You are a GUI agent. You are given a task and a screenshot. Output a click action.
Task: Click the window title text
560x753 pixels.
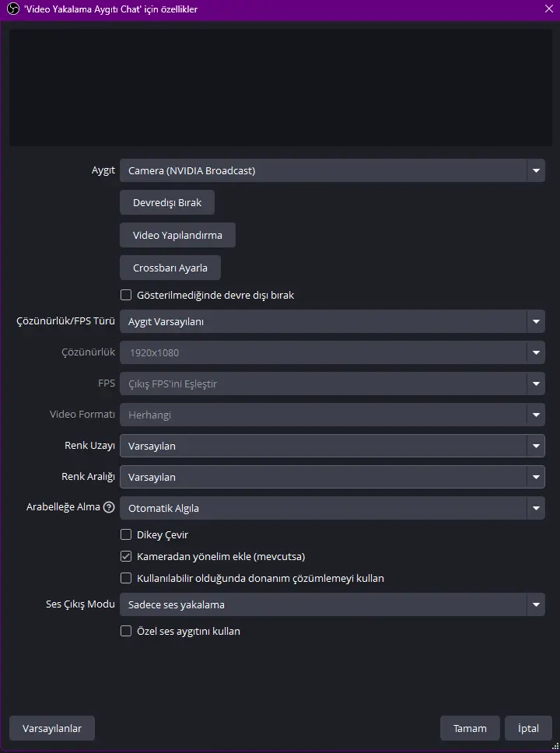pyautogui.click(x=110, y=9)
